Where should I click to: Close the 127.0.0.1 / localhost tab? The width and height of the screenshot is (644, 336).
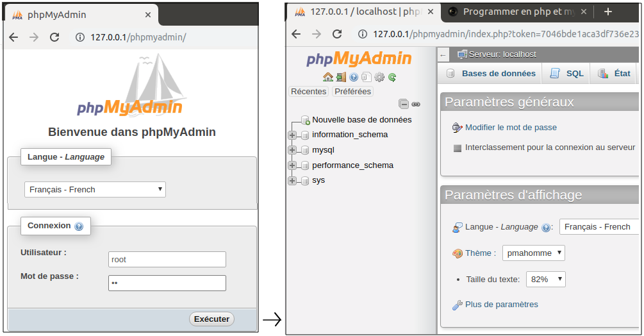431,12
